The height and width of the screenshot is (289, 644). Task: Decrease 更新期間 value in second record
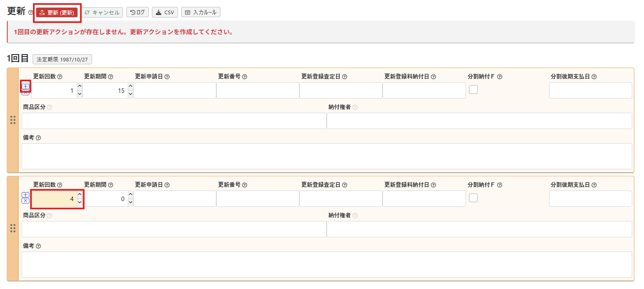[x=130, y=202]
